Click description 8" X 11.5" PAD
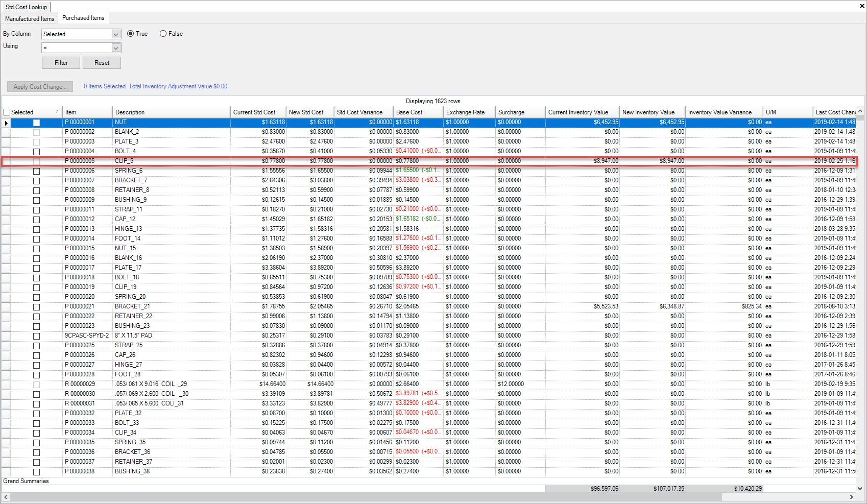 click(133, 335)
